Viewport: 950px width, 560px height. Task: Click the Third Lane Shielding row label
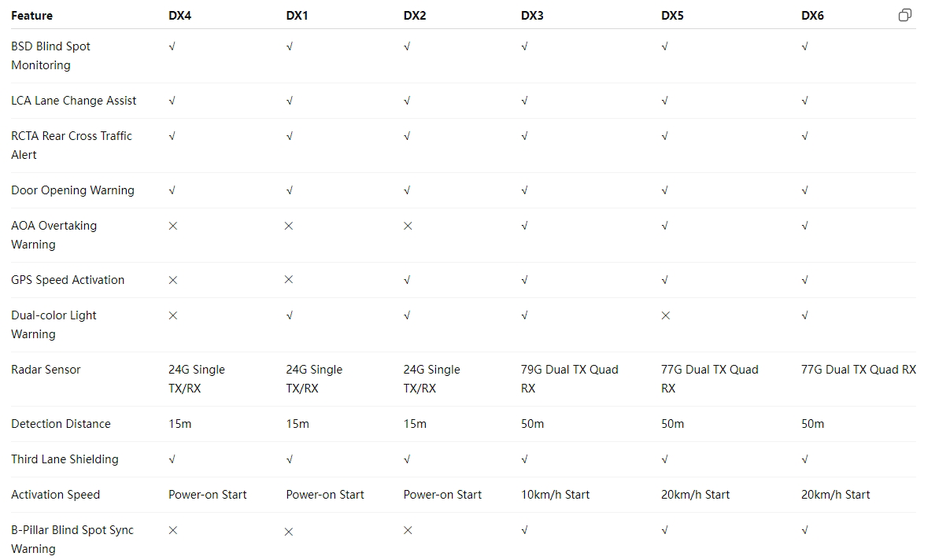pyautogui.click(x=65, y=459)
